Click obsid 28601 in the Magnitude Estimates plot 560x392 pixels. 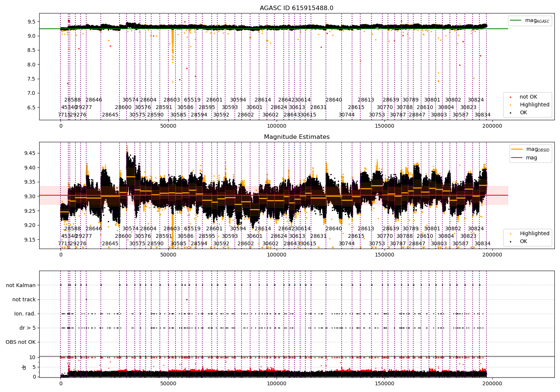(x=214, y=228)
